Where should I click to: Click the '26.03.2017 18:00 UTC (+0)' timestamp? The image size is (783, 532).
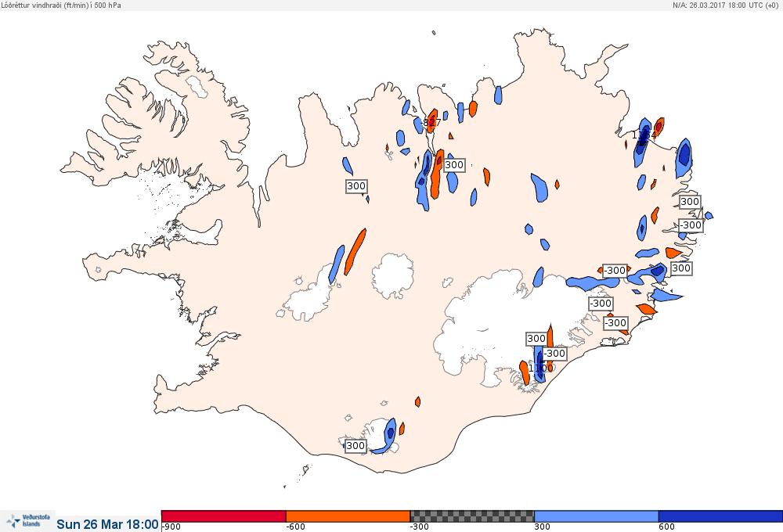point(734,5)
